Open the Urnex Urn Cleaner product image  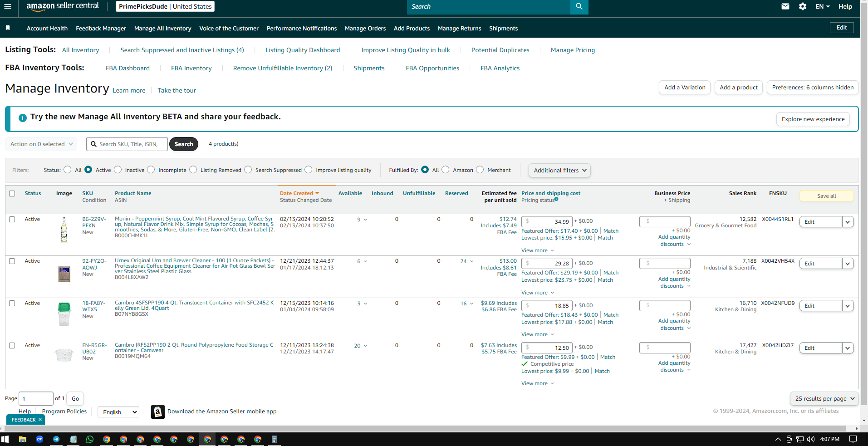64,274
